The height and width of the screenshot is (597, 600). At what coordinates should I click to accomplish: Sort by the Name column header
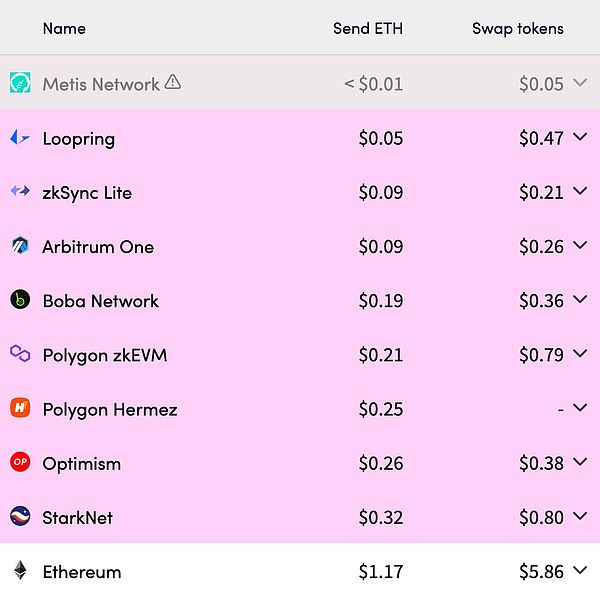[x=64, y=28]
